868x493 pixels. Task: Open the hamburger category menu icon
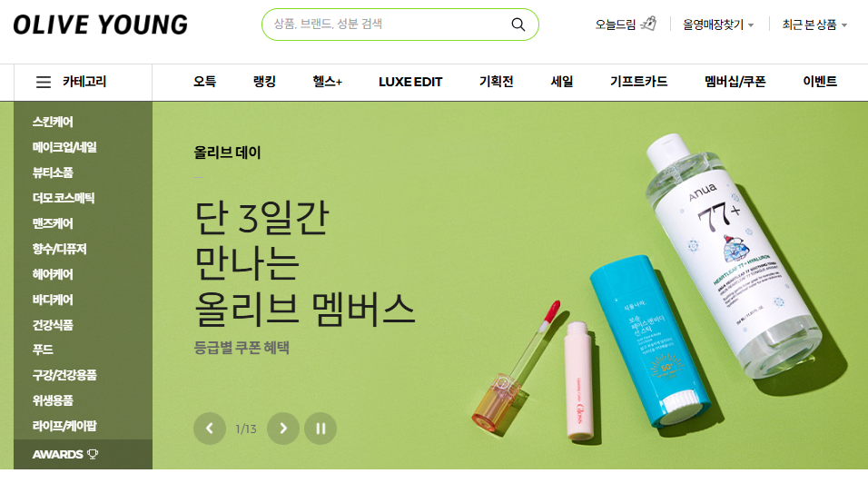click(44, 83)
